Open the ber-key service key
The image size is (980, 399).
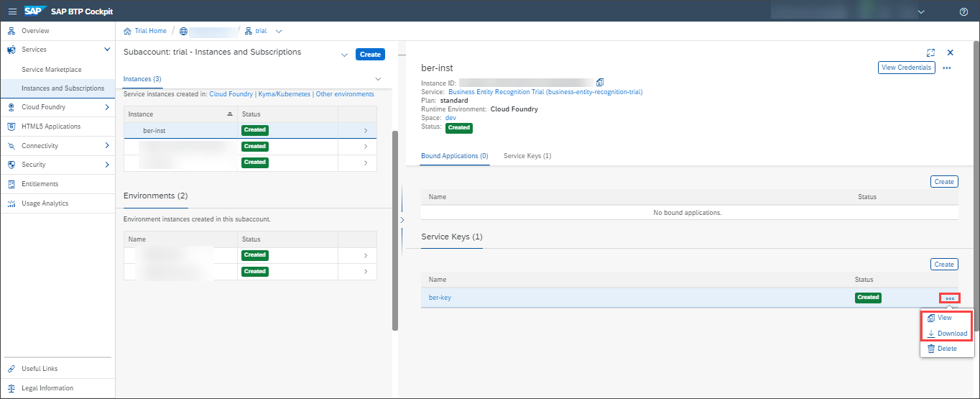coord(440,298)
